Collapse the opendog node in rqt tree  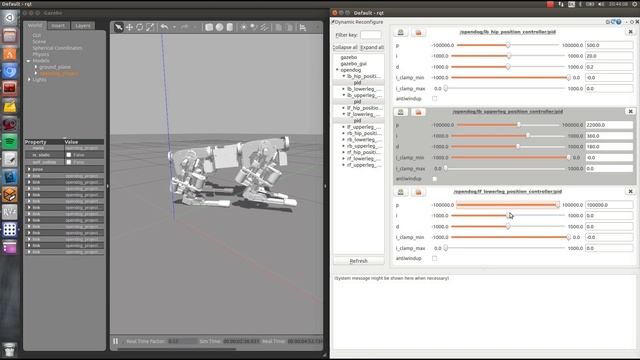click(337, 70)
